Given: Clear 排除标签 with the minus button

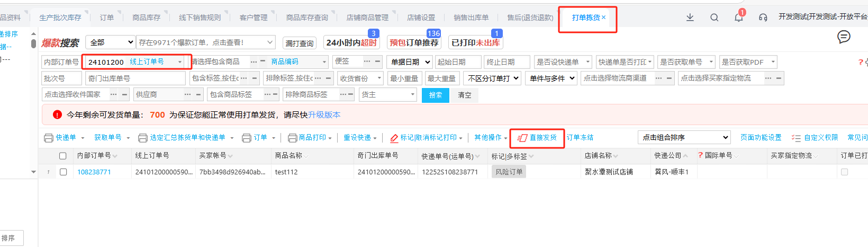Looking at the screenshot, I should (328, 78).
